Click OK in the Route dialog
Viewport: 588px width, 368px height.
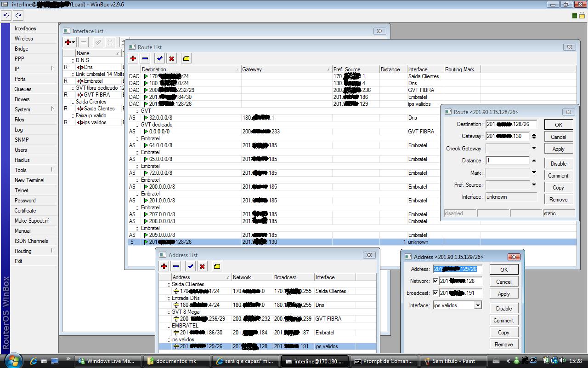pos(559,125)
